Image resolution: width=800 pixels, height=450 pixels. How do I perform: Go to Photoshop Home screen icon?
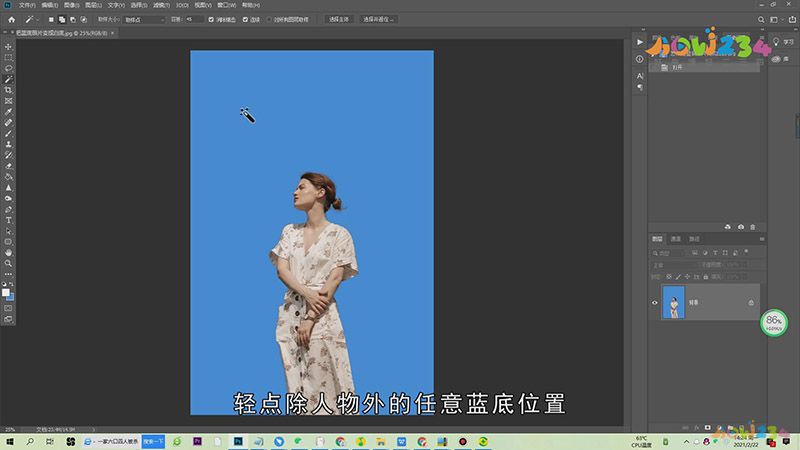click(x=11, y=19)
